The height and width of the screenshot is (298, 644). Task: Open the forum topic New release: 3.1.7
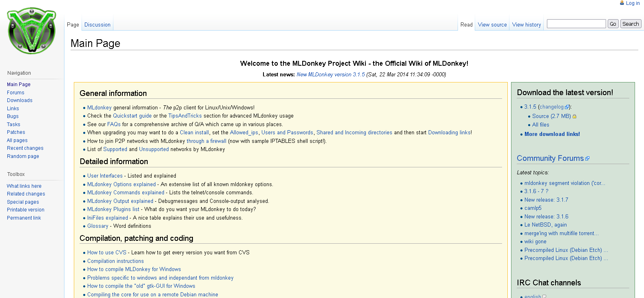coord(546,200)
